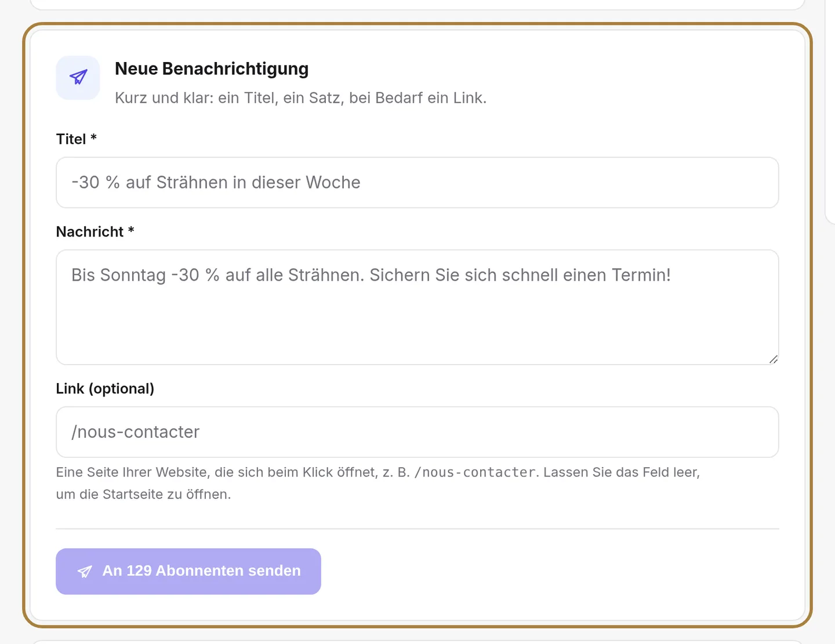The width and height of the screenshot is (835, 644).
Task: Click the Nachricht text area resize handle
Action: [x=773, y=359]
